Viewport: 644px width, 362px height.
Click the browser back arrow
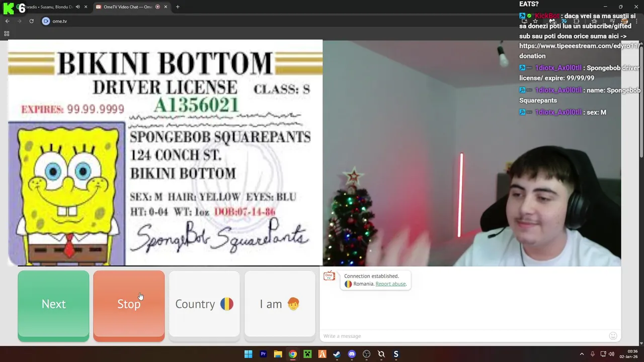[x=7, y=21]
